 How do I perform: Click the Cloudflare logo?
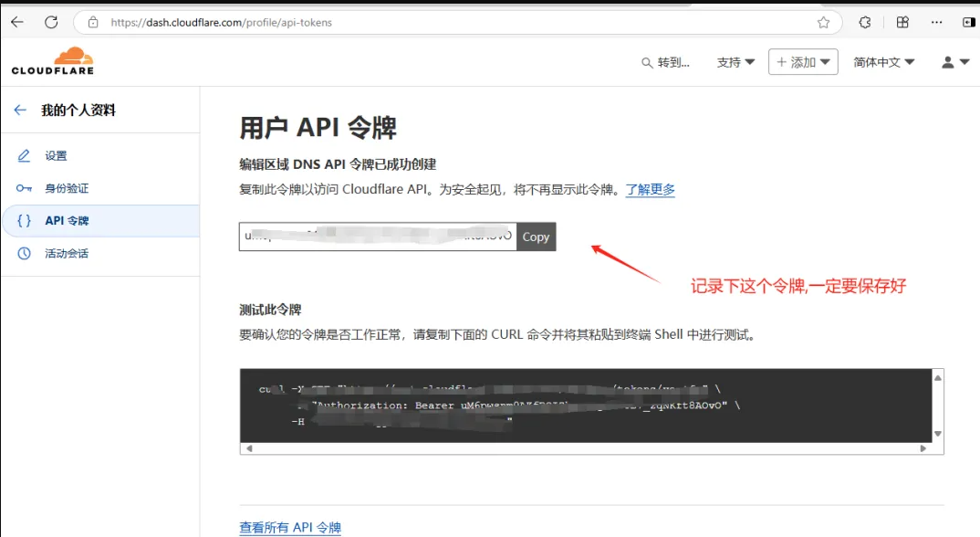(x=53, y=61)
